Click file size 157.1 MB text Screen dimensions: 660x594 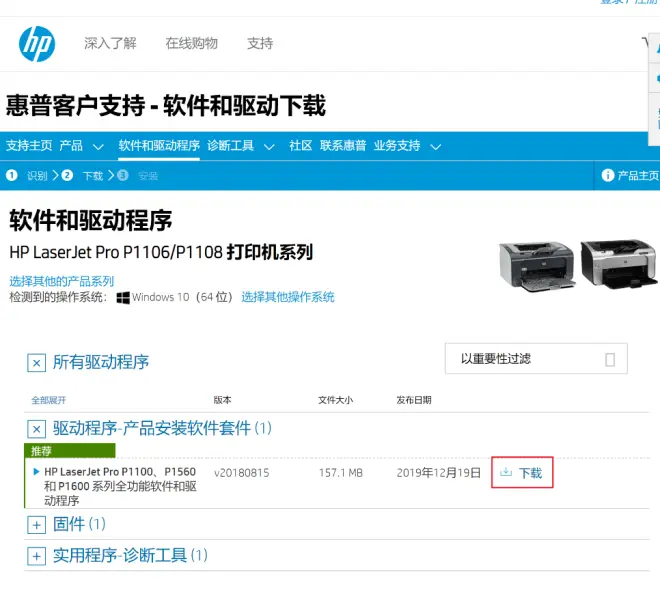tap(341, 473)
